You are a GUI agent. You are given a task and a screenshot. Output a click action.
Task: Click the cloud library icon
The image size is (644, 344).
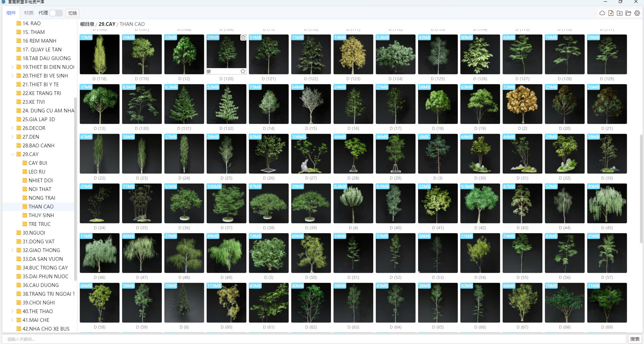[x=602, y=13]
